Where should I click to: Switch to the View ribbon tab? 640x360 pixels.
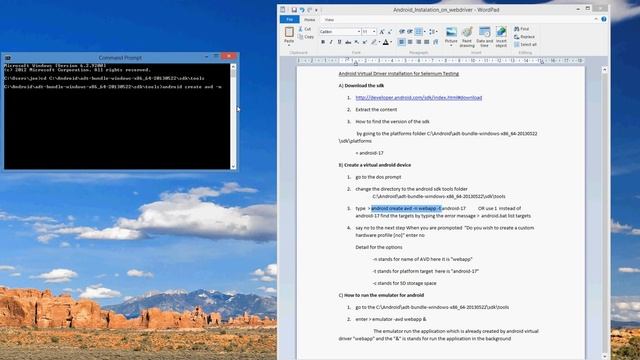pos(329,20)
